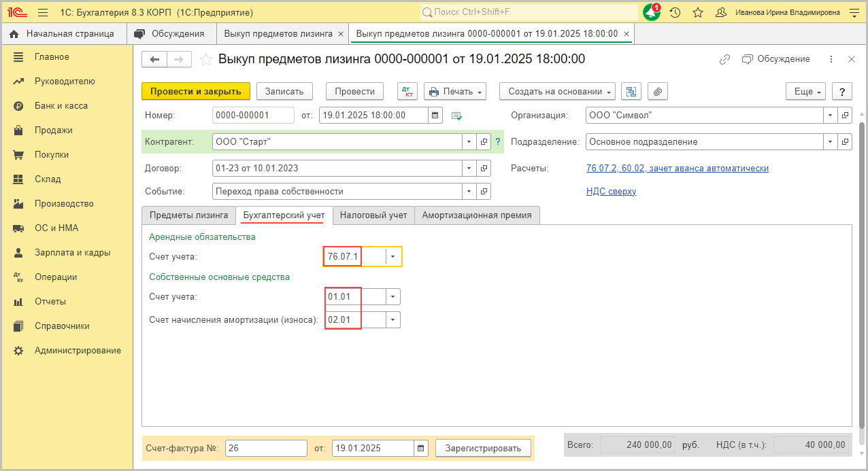868x471 pixels.
Task: Click the 76.07.2, 60.02 settlements link
Action: tap(678, 168)
